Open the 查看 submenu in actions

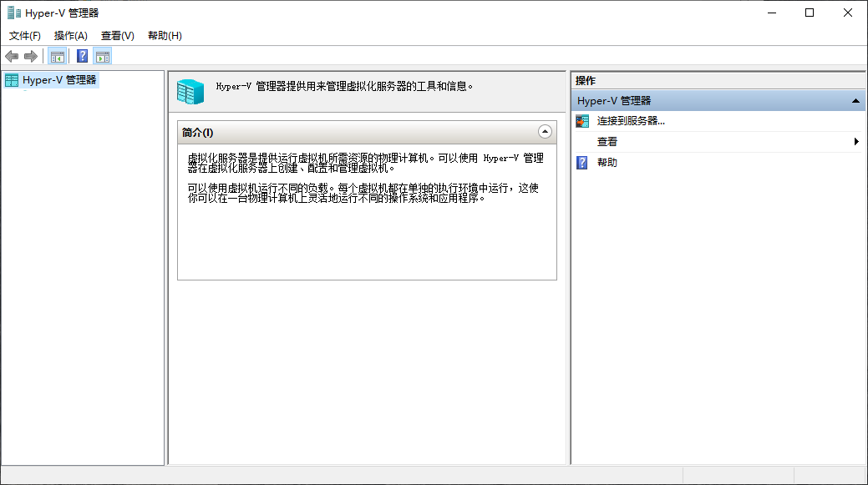point(718,142)
